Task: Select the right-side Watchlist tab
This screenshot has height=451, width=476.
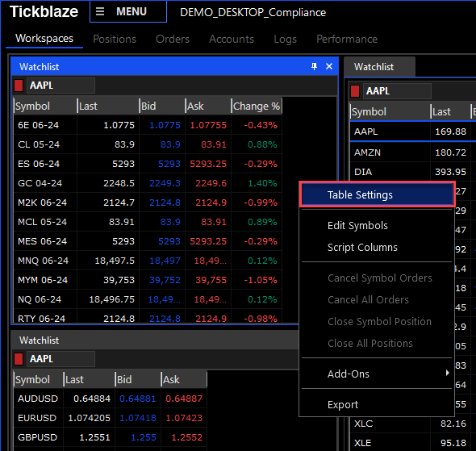Action: [379, 67]
